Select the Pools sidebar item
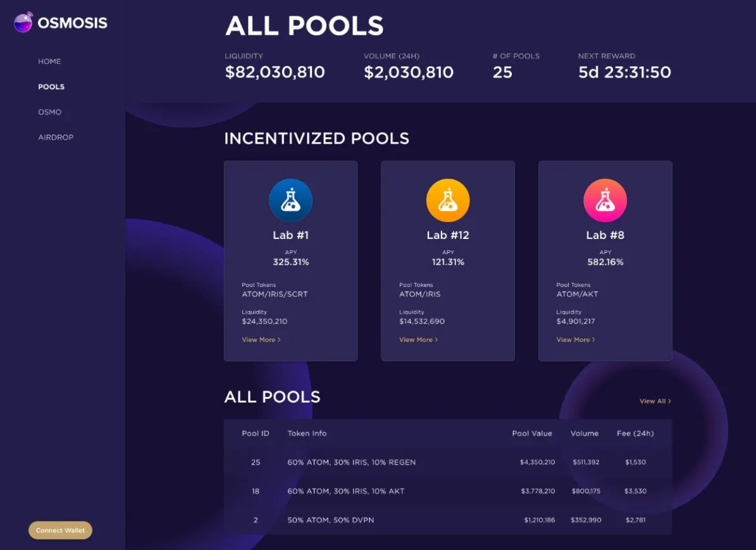The image size is (756, 550). click(51, 87)
